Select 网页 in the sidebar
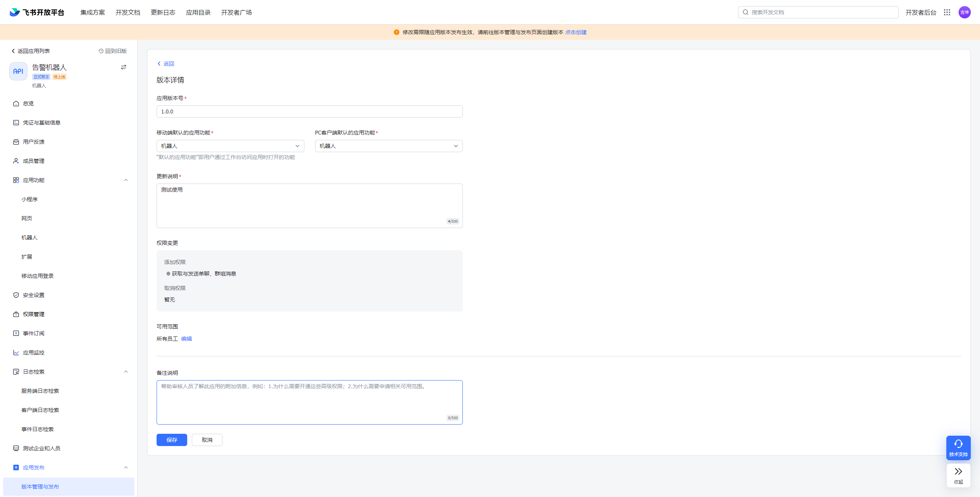 pyautogui.click(x=27, y=218)
